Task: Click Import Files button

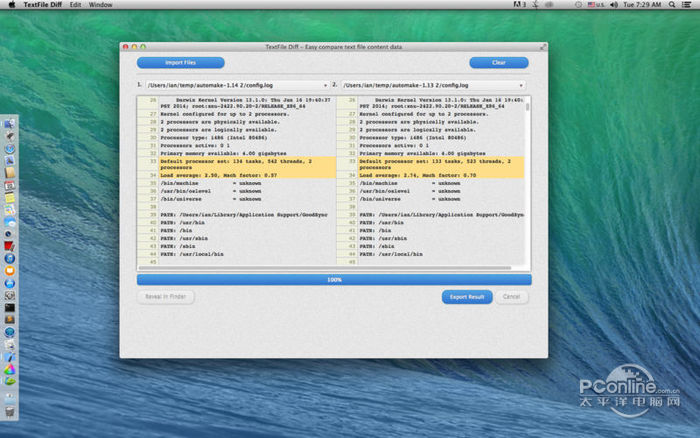Action: click(x=180, y=63)
